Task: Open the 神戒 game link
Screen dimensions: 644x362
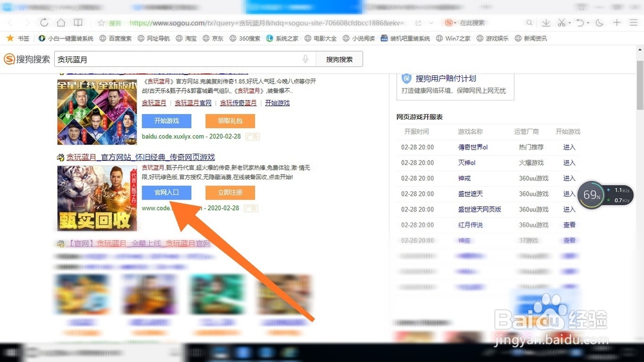Action: [x=464, y=178]
